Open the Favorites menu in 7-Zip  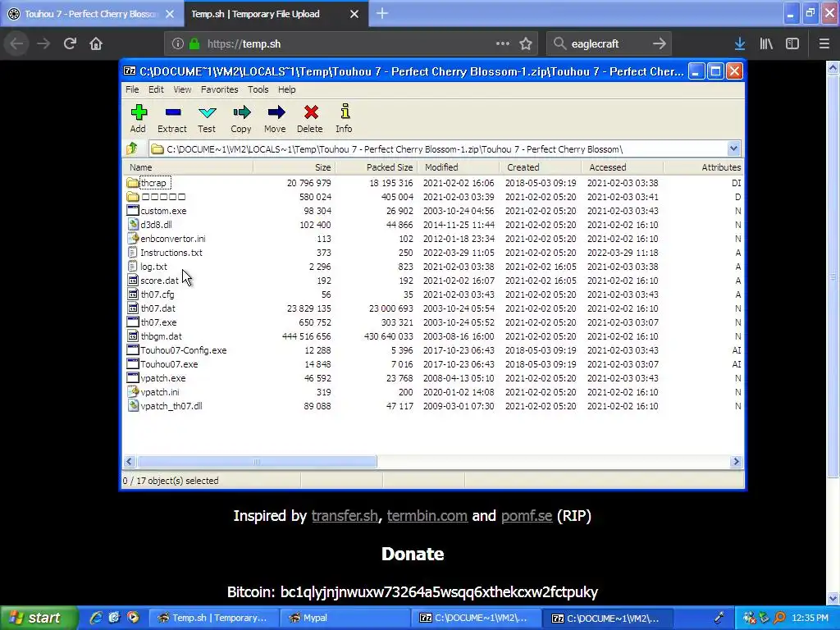coord(219,89)
